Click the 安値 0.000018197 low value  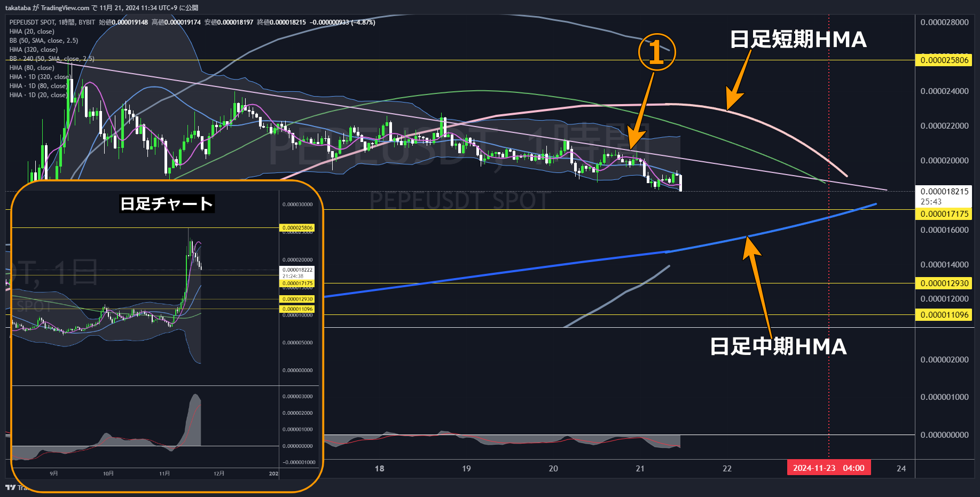click(229, 22)
